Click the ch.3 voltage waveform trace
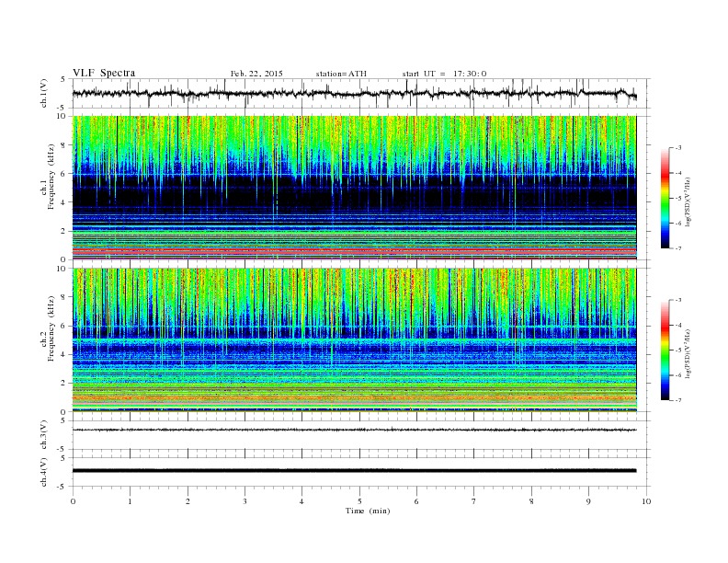 point(354,430)
